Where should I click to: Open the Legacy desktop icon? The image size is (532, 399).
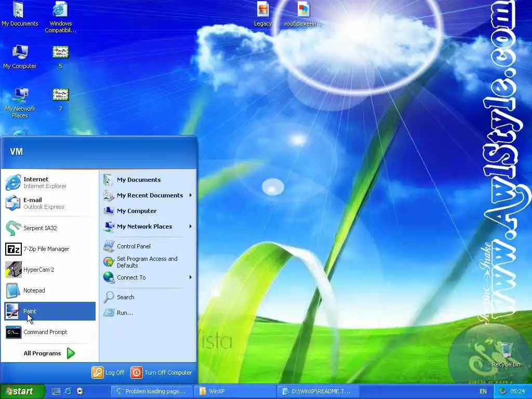(x=263, y=14)
